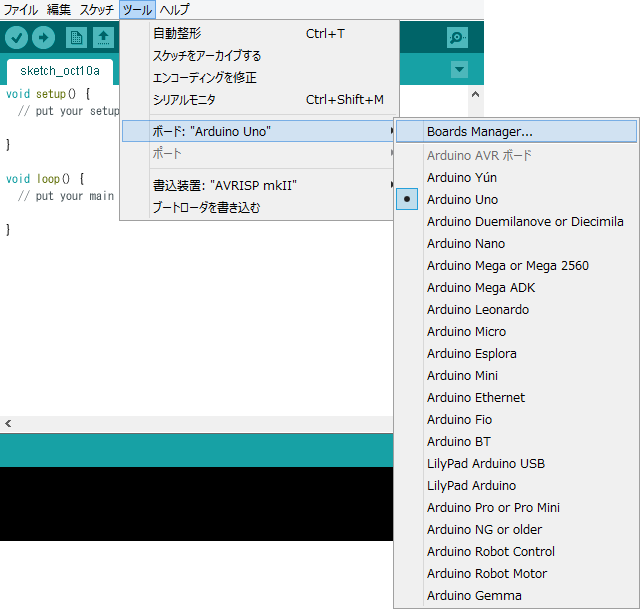This screenshot has width=641, height=609.
Task: Select Arduino BT board
Action: tap(516, 442)
